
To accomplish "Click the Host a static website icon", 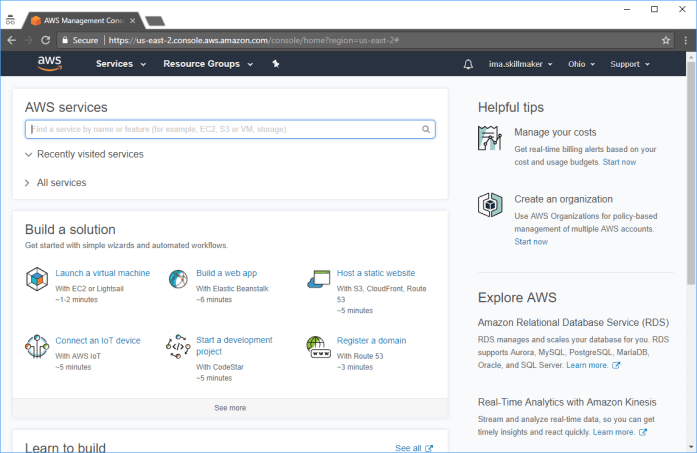I will (x=319, y=279).
